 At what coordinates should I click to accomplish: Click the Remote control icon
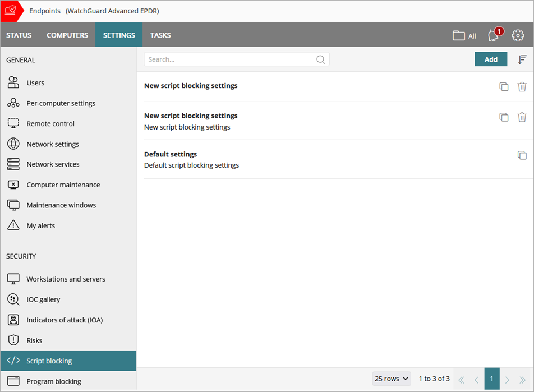click(x=14, y=123)
